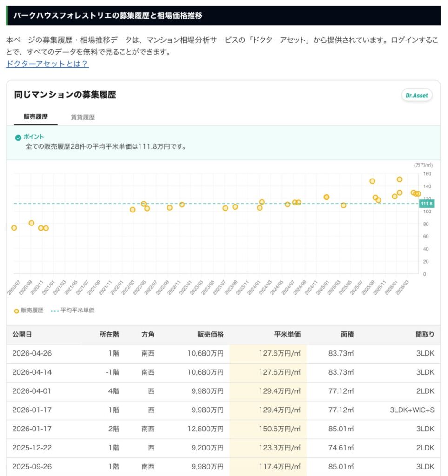Viewport: 448px width, 476px height.
Task: Click the 160 y-axis label
Action: (427, 174)
